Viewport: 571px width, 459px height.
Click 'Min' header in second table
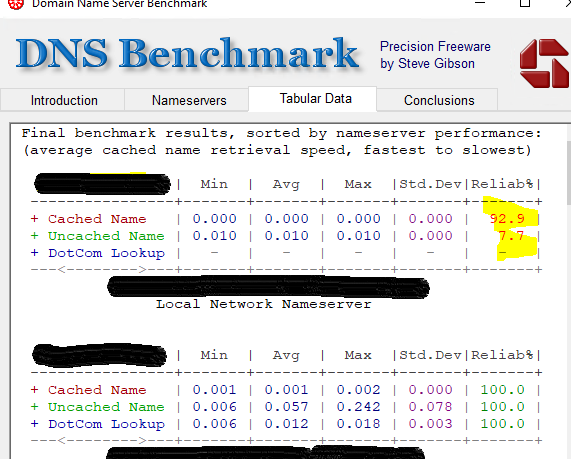(214, 355)
